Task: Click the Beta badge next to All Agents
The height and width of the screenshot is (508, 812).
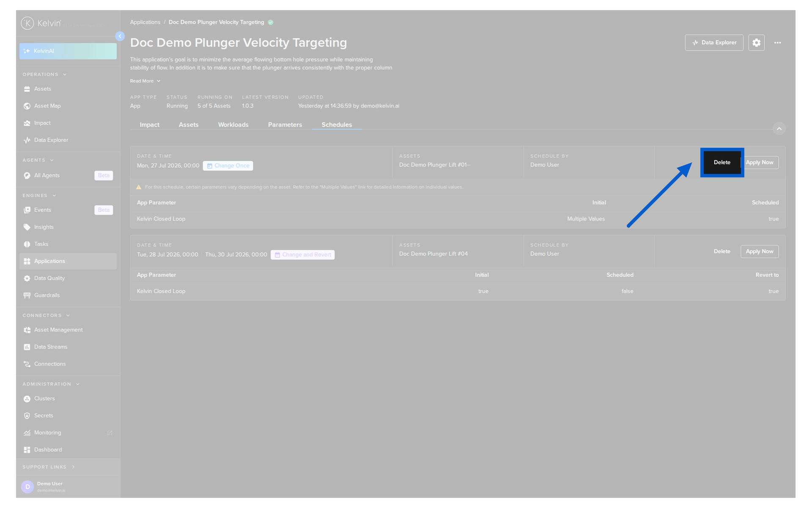Action: 104,176
